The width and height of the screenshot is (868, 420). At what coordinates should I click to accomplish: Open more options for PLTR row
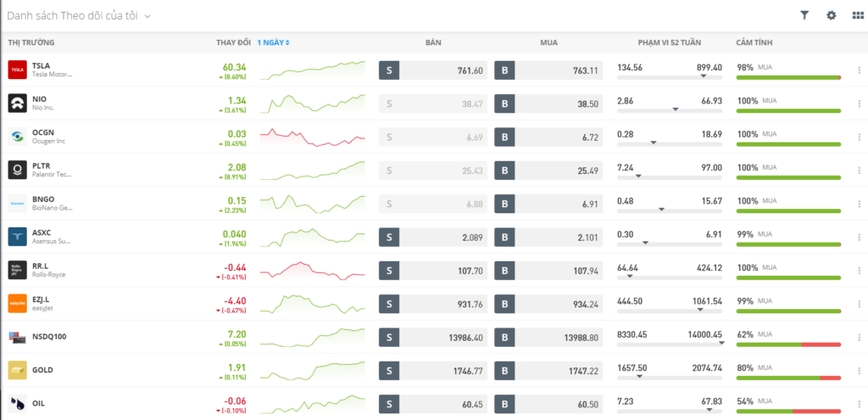click(x=860, y=170)
